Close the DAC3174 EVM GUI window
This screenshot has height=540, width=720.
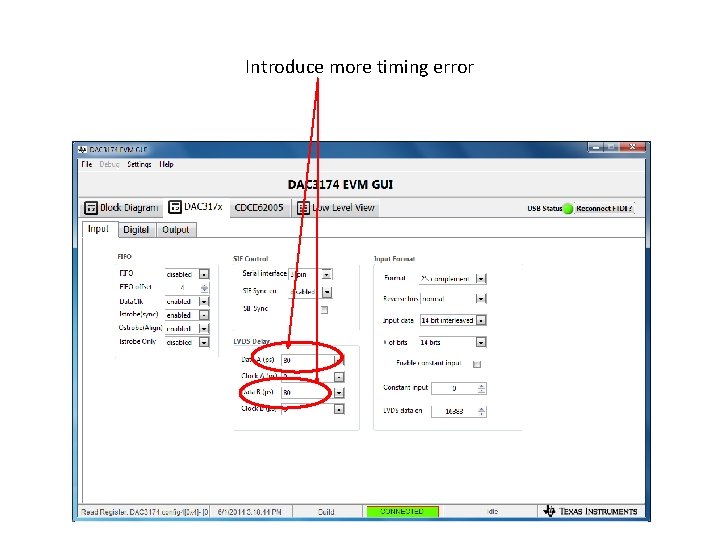point(633,147)
